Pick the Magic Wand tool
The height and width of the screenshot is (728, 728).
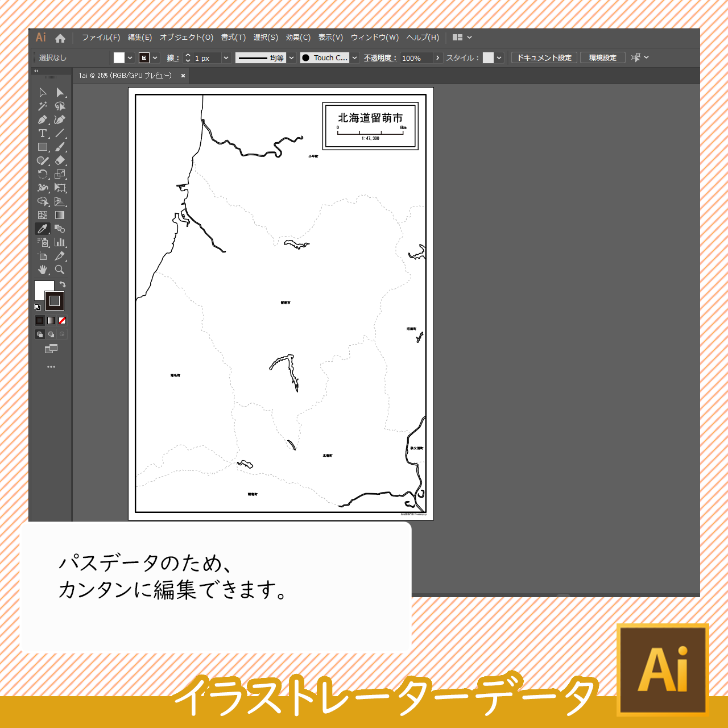(x=43, y=106)
